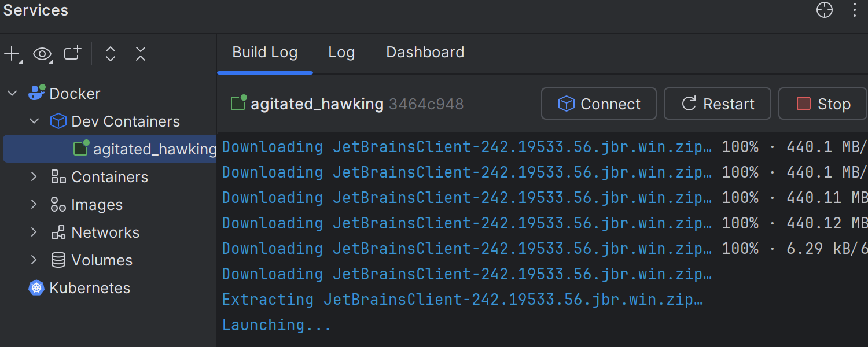Click the Downloading log line without percentage

[467, 274]
